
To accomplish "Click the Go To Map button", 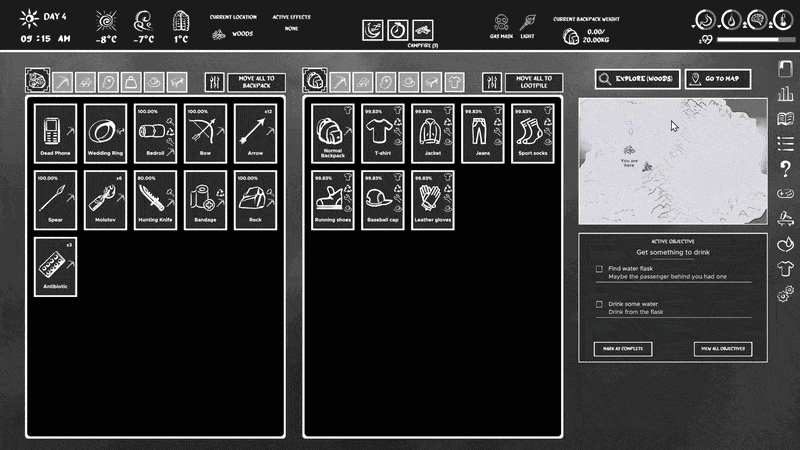I will [718, 79].
